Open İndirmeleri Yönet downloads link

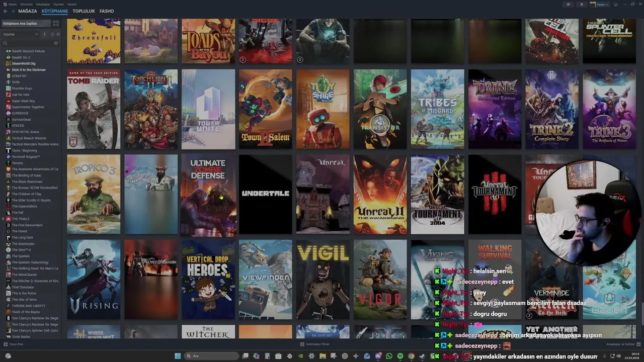[315, 344]
